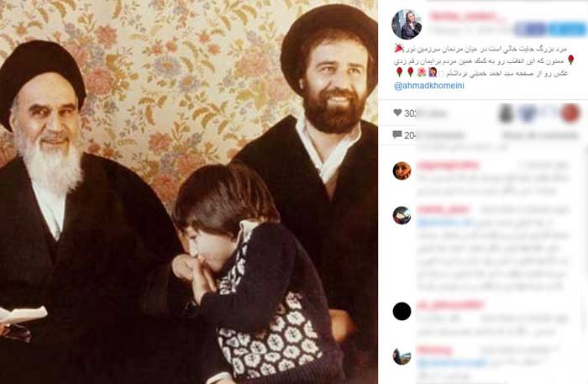Viewport: 588px width, 384px height.
Task: Open the main post photo
Action: coord(189,192)
